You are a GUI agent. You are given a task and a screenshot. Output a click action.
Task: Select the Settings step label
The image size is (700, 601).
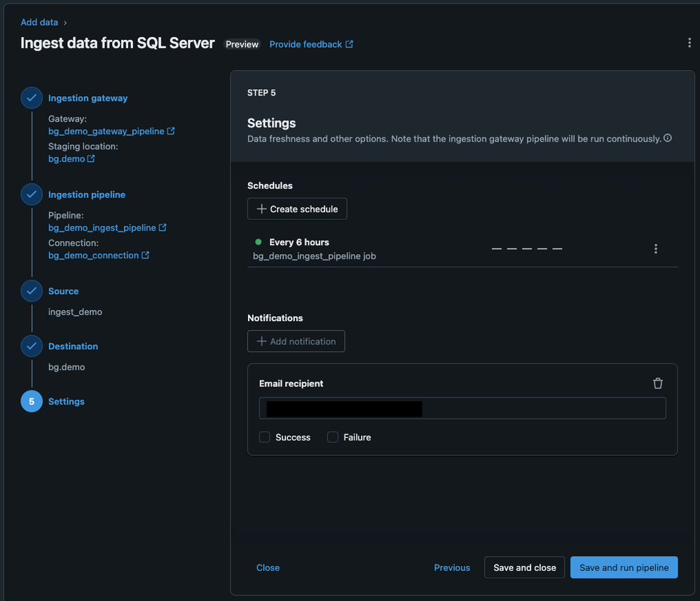[66, 401]
